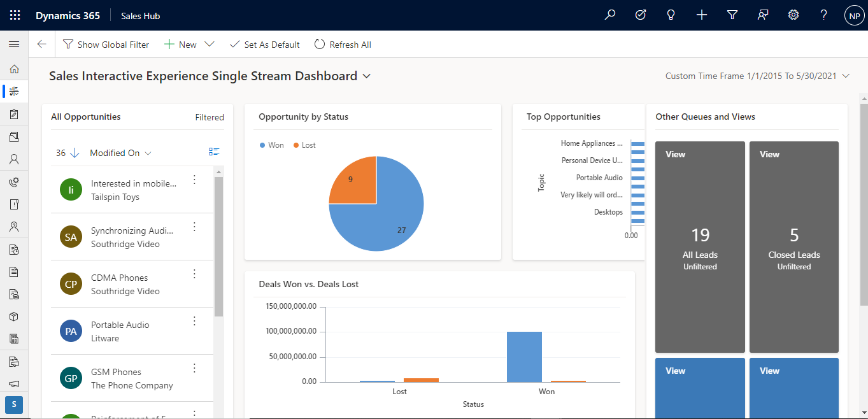Click the orange Lost legend marker
The width and height of the screenshot is (868, 419).
[296, 145]
